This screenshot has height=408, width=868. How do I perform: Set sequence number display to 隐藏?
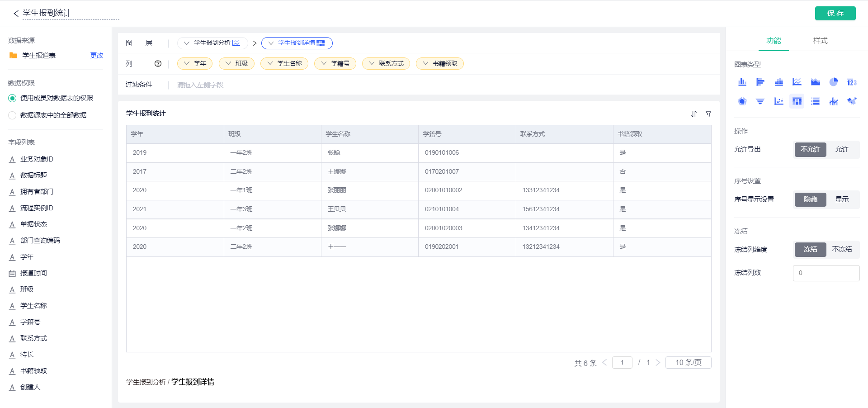pos(810,199)
